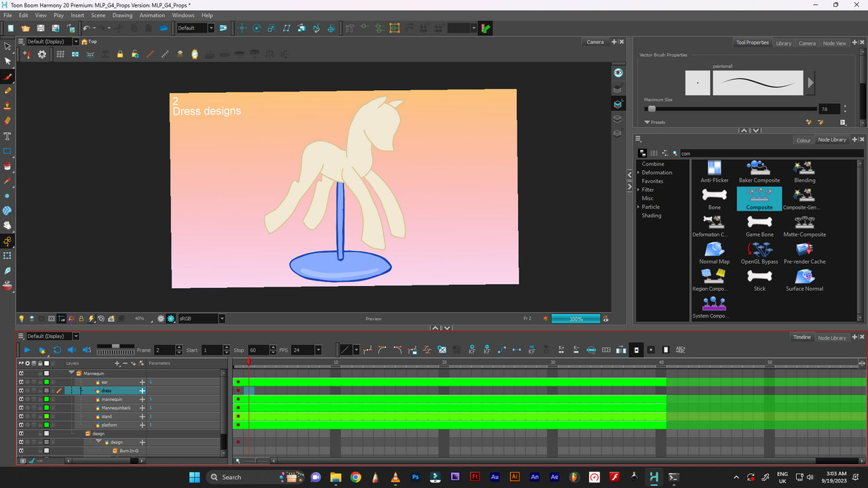Click the yellow padlock lock icon
This screenshot has height=488, width=868.
click(120, 54)
